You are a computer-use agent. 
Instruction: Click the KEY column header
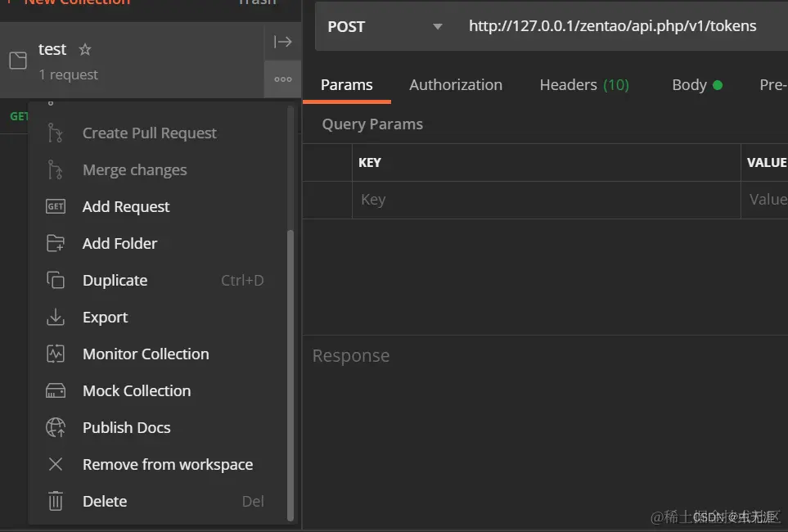coord(369,162)
